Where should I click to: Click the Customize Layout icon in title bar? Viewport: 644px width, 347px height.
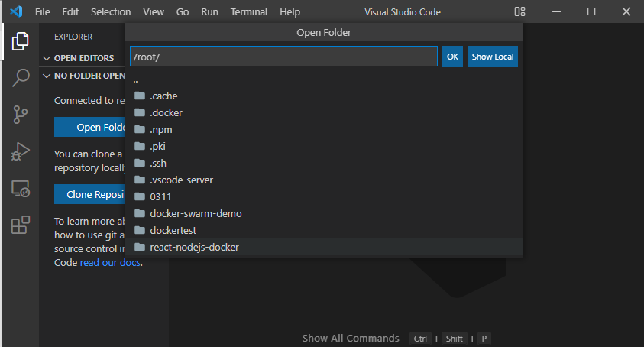(519, 11)
